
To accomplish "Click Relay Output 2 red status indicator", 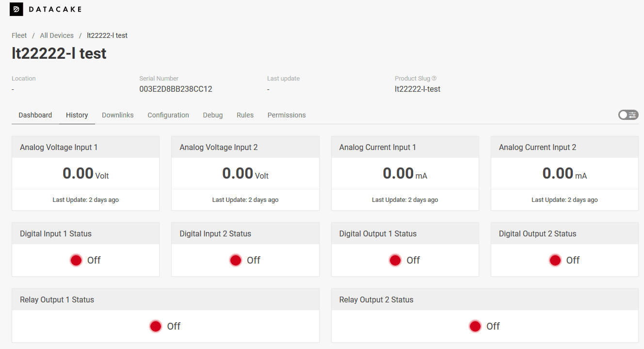I will 475,326.
